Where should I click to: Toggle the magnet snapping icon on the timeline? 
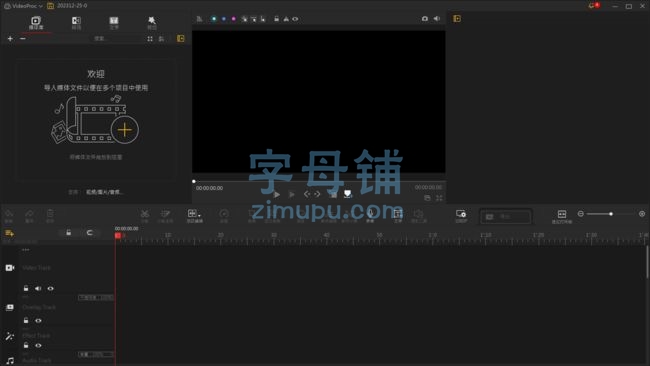[90, 233]
